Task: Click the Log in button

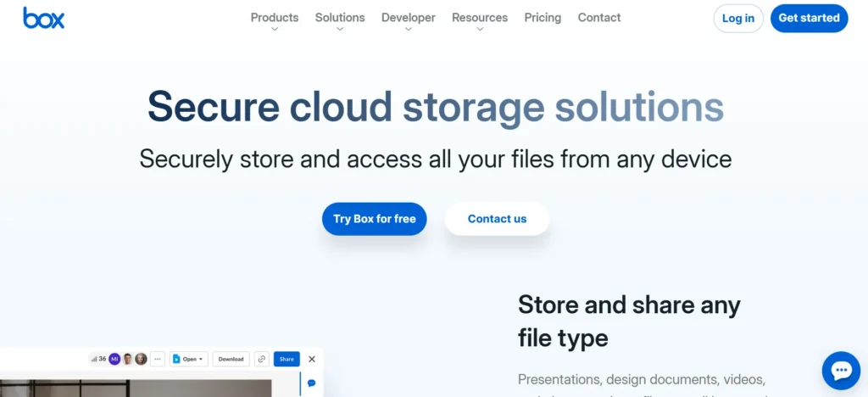Action: (x=738, y=19)
